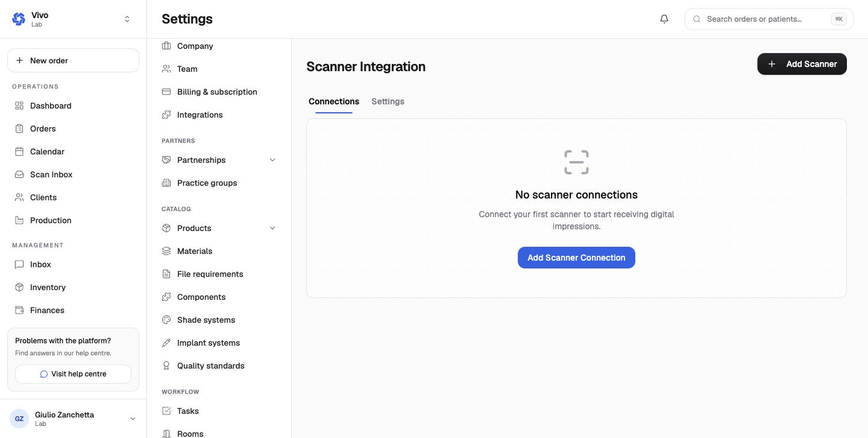Click the Materials layers icon
868x438 pixels.
(x=166, y=251)
